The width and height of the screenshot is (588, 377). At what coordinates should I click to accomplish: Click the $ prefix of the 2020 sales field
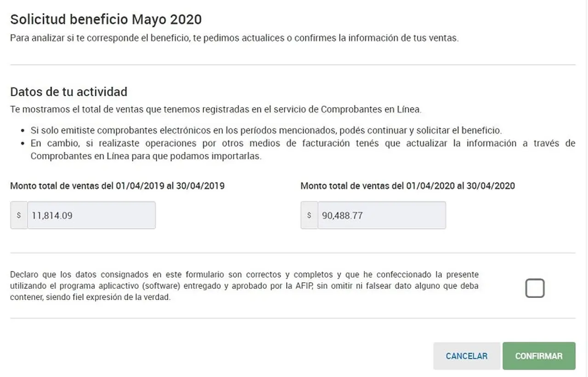click(x=309, y=215)
